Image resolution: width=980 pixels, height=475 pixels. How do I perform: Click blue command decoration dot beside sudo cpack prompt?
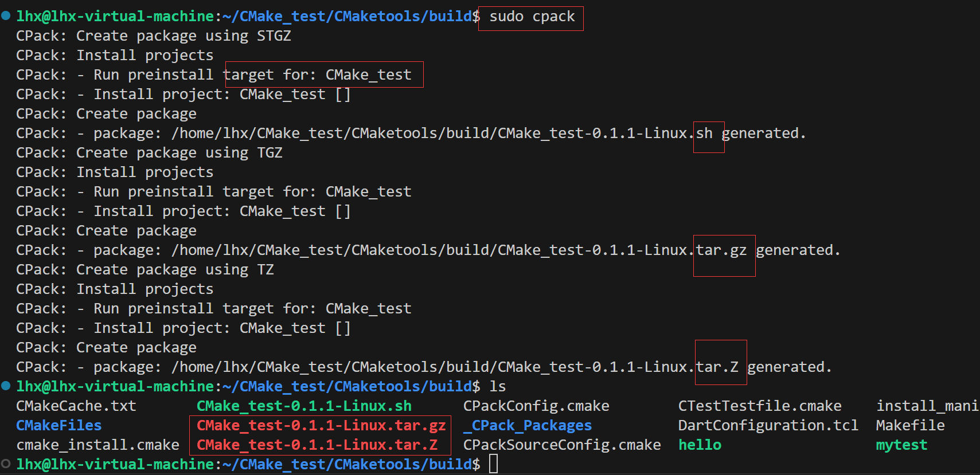[6, 16]
